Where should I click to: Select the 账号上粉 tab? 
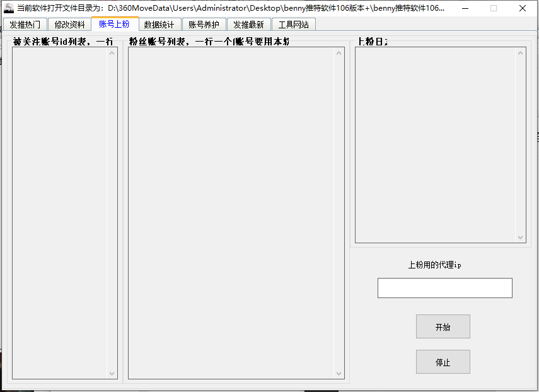pos(114,24)
